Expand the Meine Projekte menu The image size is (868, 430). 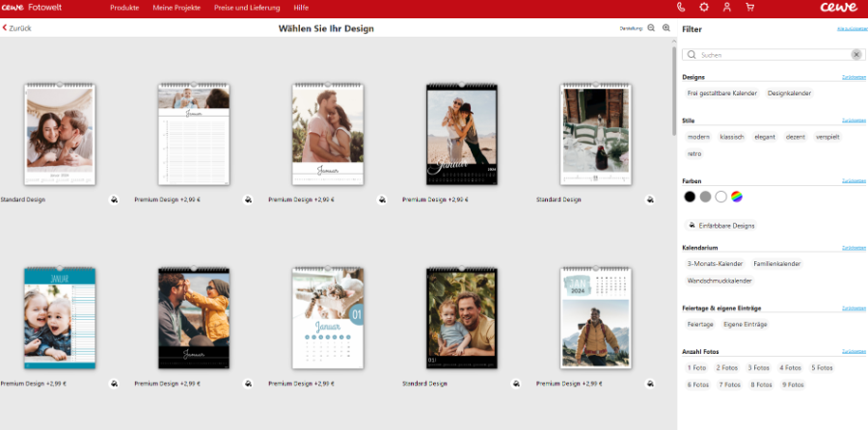[176, 8]
